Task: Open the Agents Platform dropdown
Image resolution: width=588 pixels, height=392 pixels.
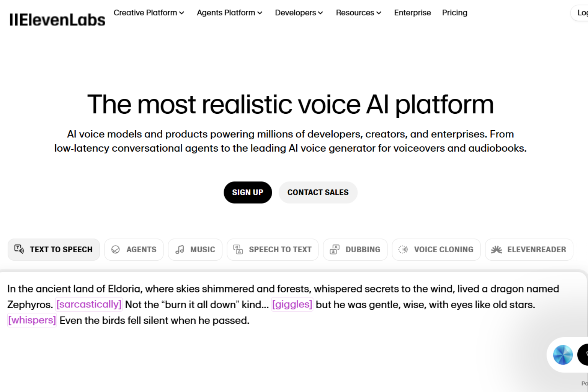Action: (229, 13)
